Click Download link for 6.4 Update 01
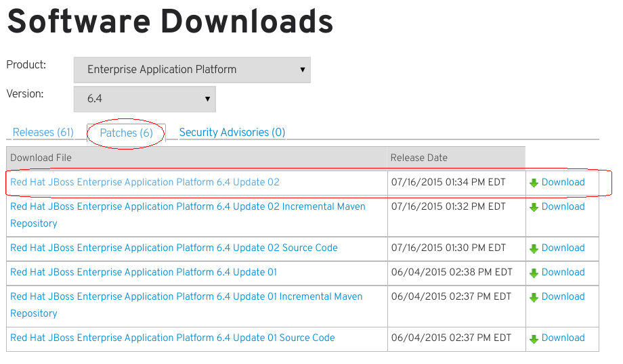Image resolution: width=623 pixels, height=364 pixels. point(563,272)
